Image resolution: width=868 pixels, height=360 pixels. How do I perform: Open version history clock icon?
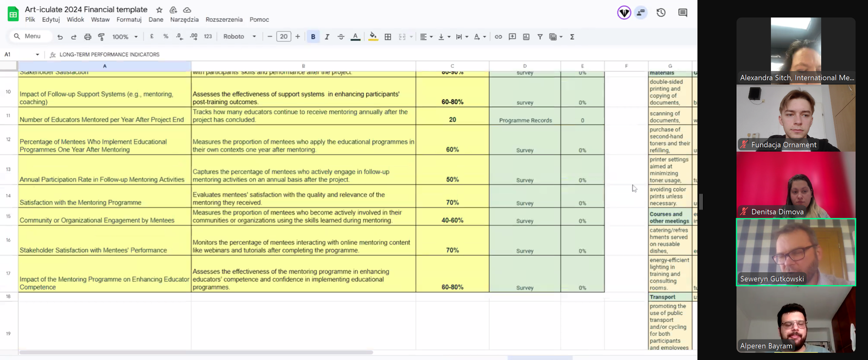(661, 12)
